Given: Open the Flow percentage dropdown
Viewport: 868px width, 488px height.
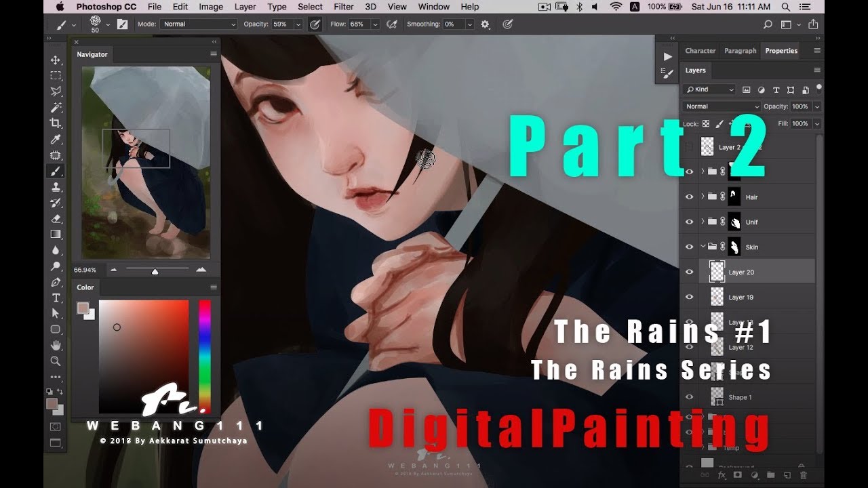Looking at the screenshot, I should [374, 24].
